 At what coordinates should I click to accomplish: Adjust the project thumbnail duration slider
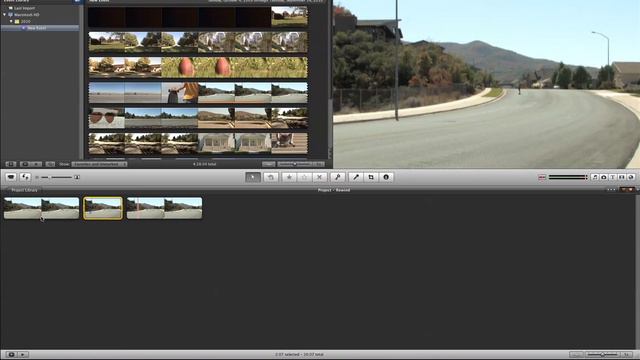[602, 354]
